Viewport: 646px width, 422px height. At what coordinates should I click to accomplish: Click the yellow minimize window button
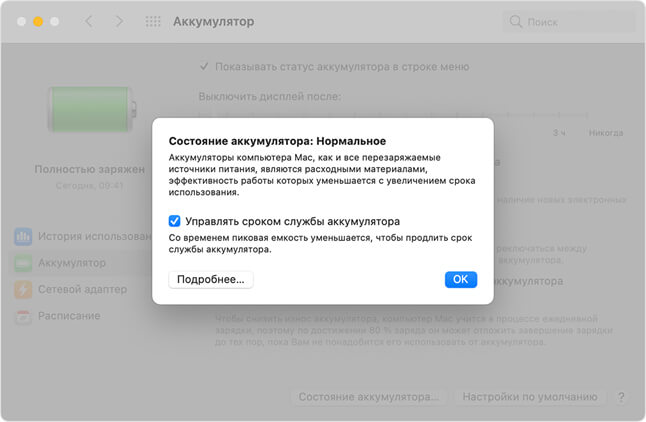pyautogui.click(x=38, y=21)
